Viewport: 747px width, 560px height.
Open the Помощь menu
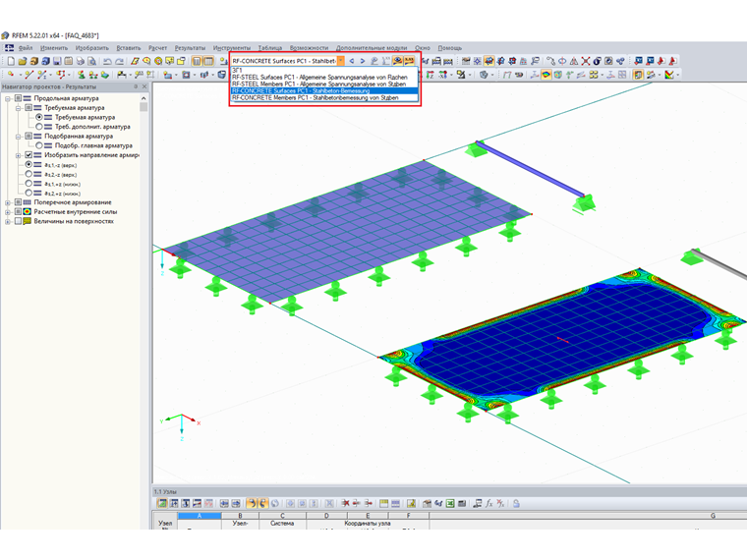450,48
